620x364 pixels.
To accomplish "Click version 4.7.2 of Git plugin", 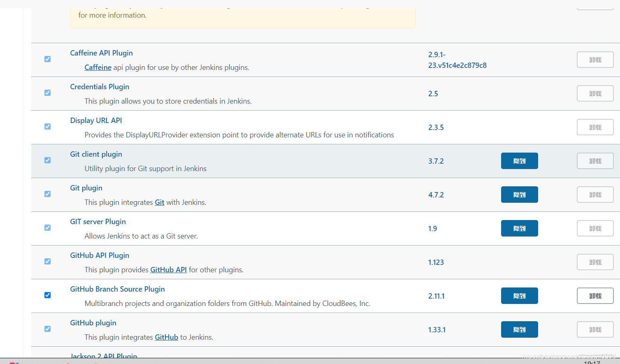I will pyautogui.click(x=436, y=195).
